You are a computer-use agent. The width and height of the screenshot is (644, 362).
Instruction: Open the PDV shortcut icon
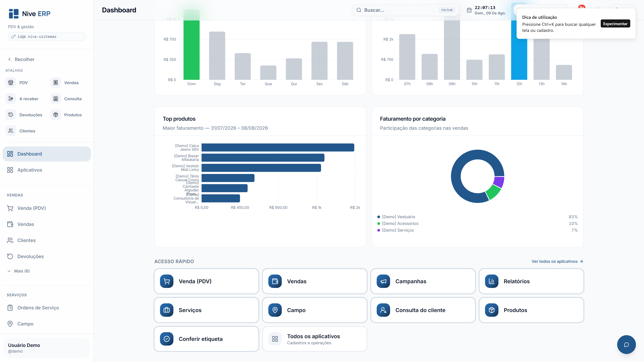11,83
